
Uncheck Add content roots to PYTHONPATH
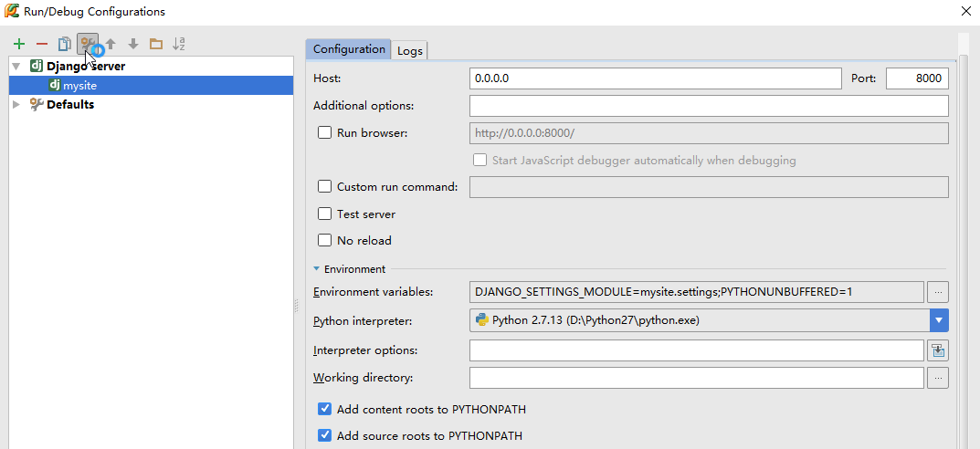[324, 409]
